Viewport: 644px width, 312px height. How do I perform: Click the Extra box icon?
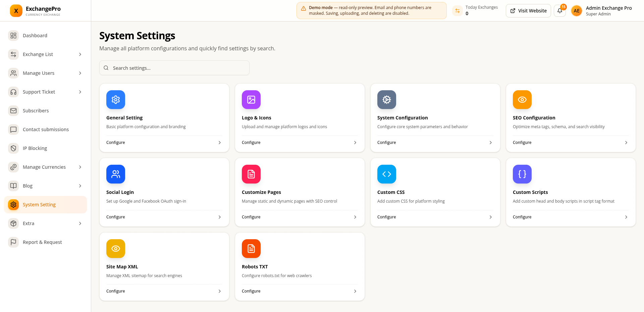(x=13, y=223)
